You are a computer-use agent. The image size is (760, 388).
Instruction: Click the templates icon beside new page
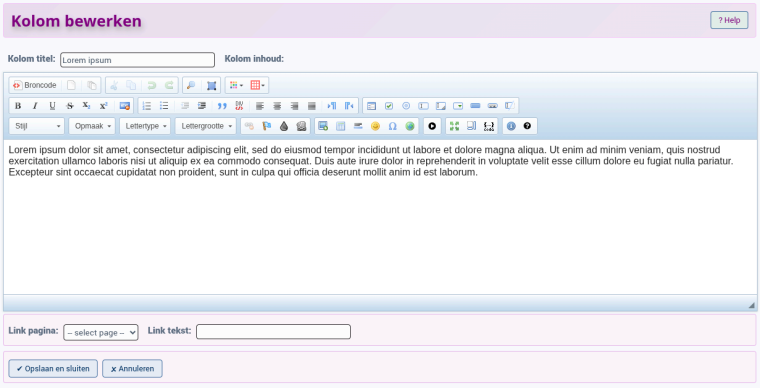click(92, 85)
